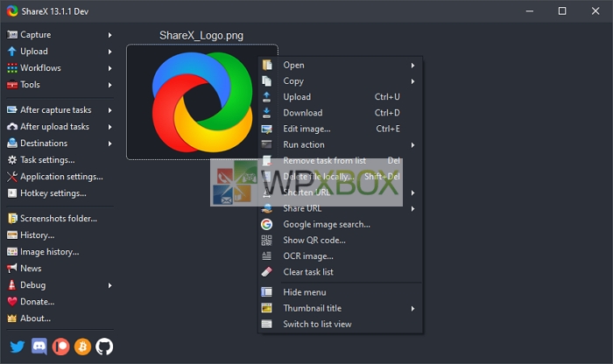The width and height of the screenshot is (613, 364).
Task: Click the News megaphone icon
Action: pos(12,269)
